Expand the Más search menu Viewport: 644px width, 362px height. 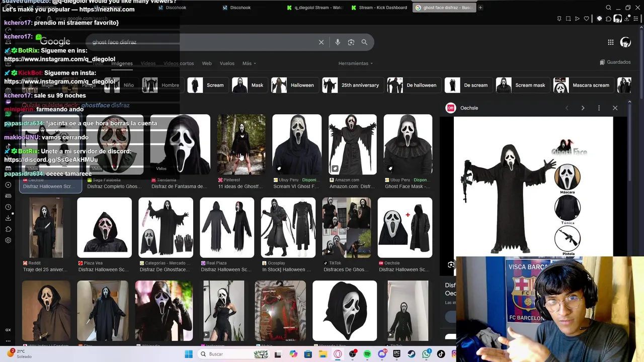point(249,63)
